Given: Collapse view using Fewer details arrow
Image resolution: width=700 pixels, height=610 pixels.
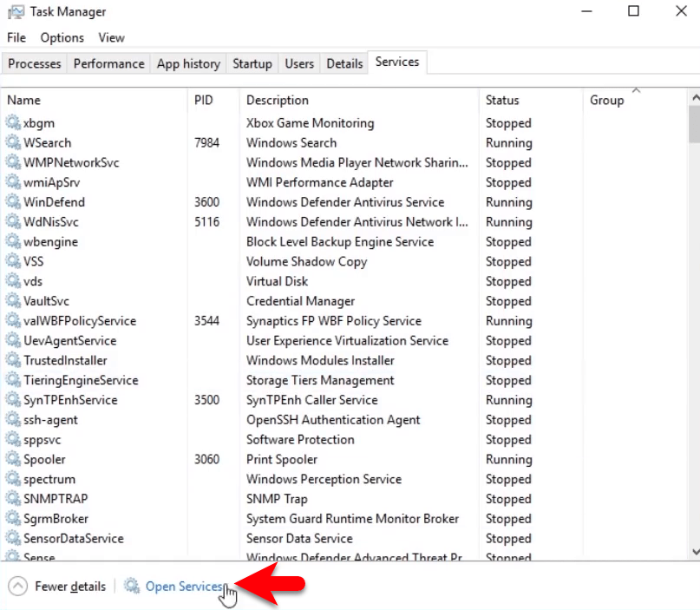Looking at the screenshot, I should (18, 586).
